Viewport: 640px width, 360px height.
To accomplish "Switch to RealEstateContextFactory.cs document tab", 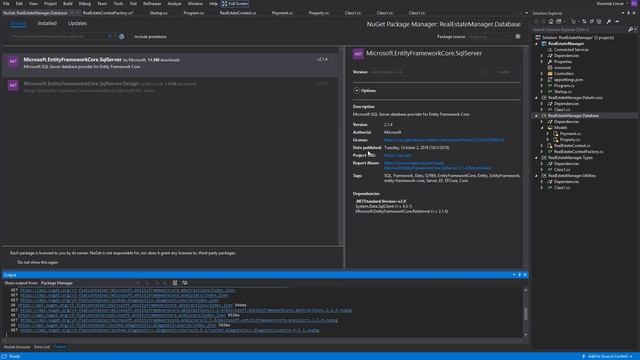I will click(108, 13).
